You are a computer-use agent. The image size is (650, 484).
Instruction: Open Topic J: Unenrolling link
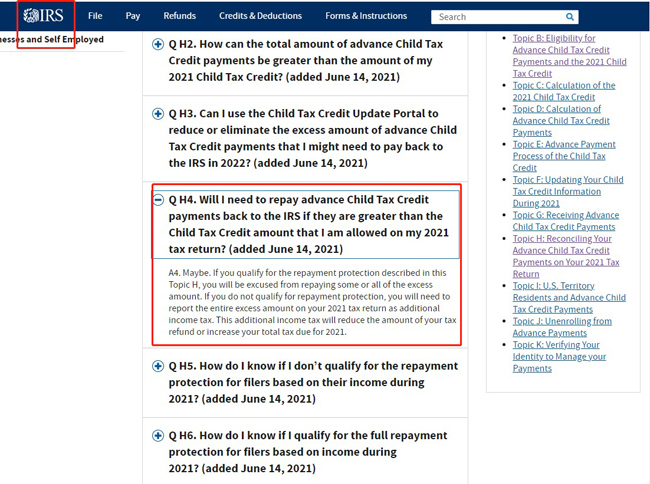562,327
